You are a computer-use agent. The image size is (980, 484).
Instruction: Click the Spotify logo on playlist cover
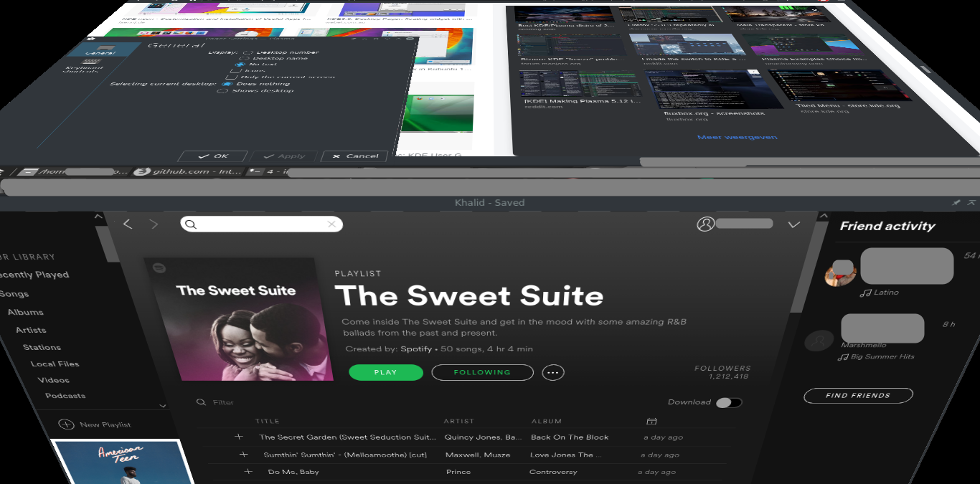(x=159, y=267)
